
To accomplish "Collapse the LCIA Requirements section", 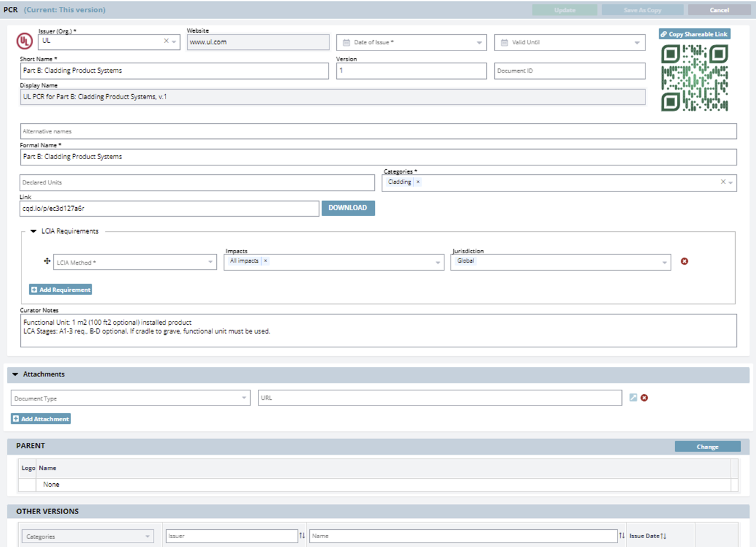I will pyautogui.click(x=34, y=232).
